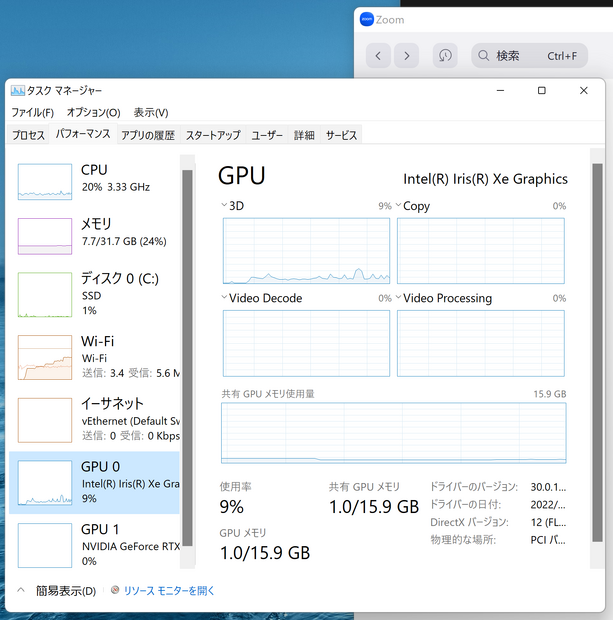The height and width of the screenshot is (620, 613).
Task: Select the CPU usage graph thumbnail
Action: coord(45,181)
